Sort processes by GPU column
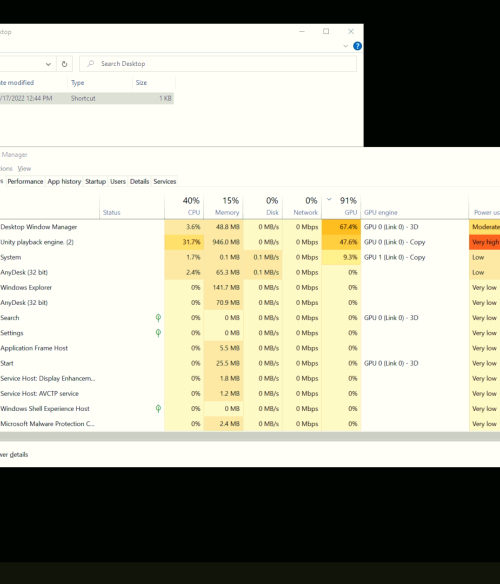This screenshot has width=500, height=584. coord(341,206)
